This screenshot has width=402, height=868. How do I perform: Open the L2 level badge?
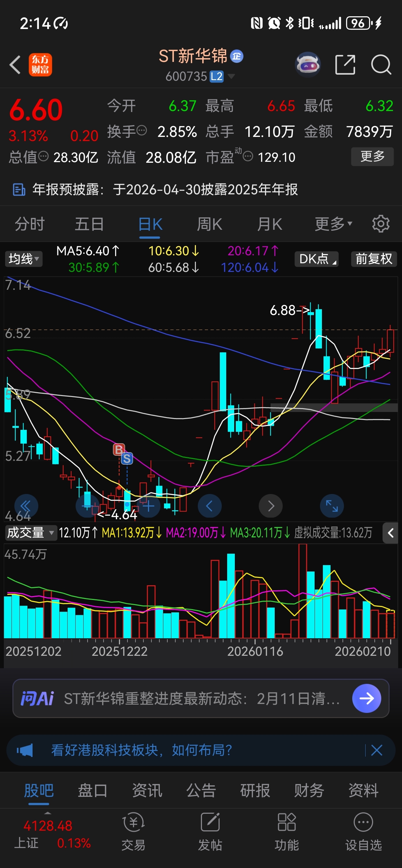click(x=216, y=77)
